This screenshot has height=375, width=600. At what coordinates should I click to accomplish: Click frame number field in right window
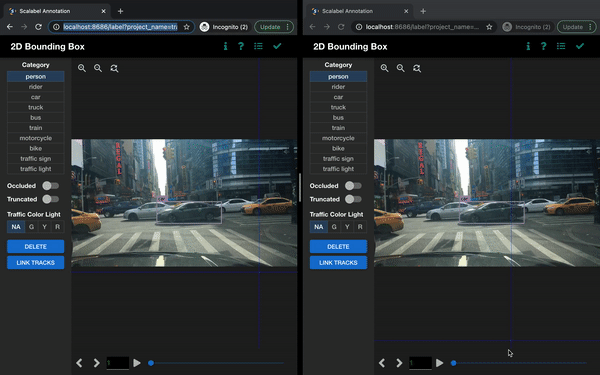pyautogui.click(x=420, y=363)
